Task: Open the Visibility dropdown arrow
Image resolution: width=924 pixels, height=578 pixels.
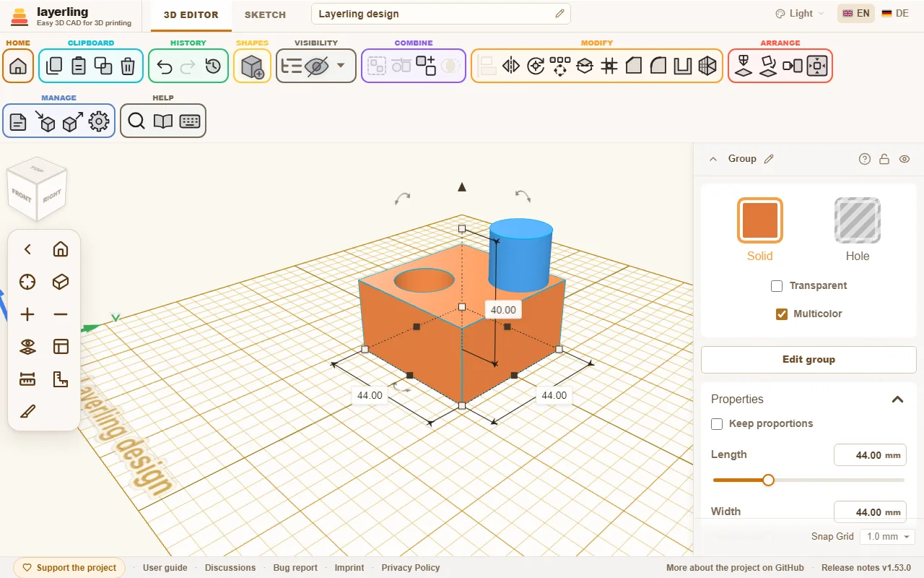Action: pos(341,66)
